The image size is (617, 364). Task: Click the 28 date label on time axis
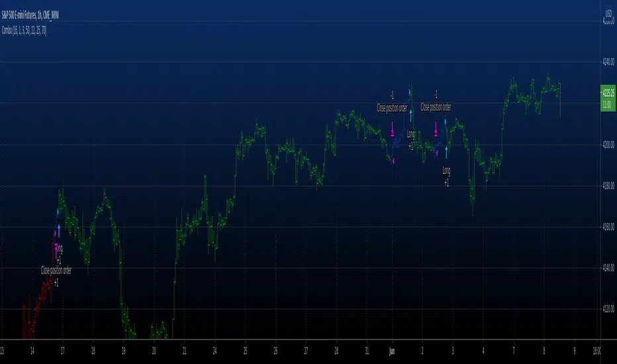(336, 351)
